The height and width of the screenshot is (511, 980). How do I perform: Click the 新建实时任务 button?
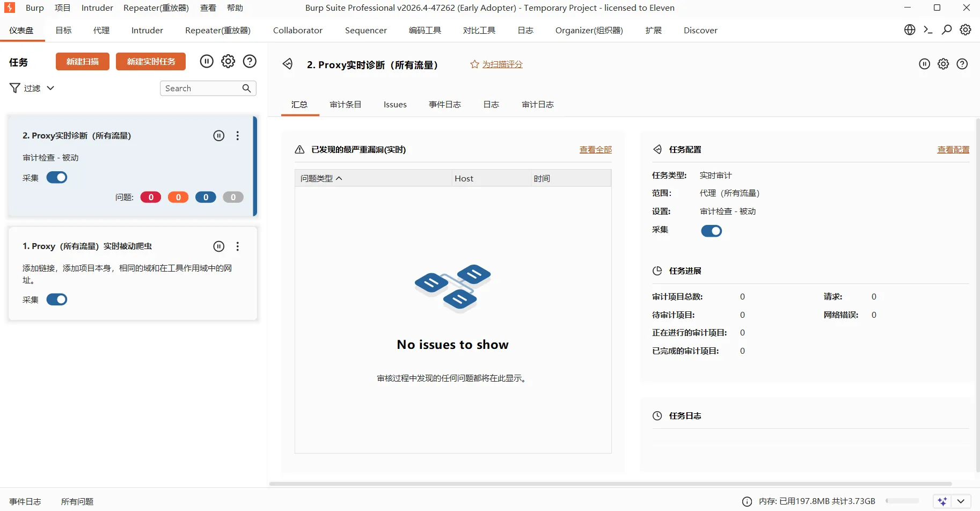pyautogui.click(x=151, y=61)
